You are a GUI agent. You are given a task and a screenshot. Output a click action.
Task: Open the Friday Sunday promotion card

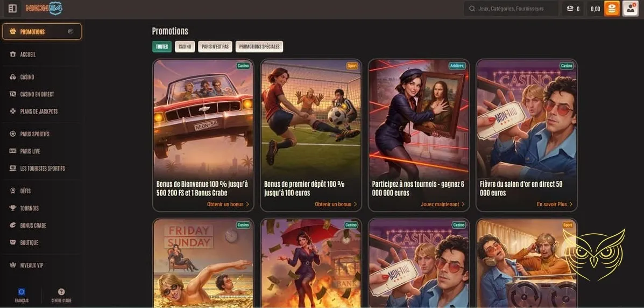pyautogui.click(x=203, y=263)
